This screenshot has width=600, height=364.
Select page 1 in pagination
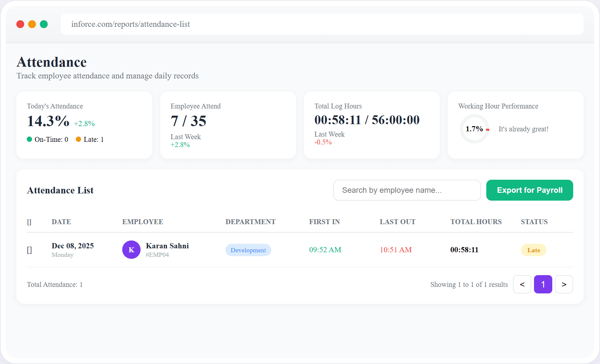coord(543,284)
